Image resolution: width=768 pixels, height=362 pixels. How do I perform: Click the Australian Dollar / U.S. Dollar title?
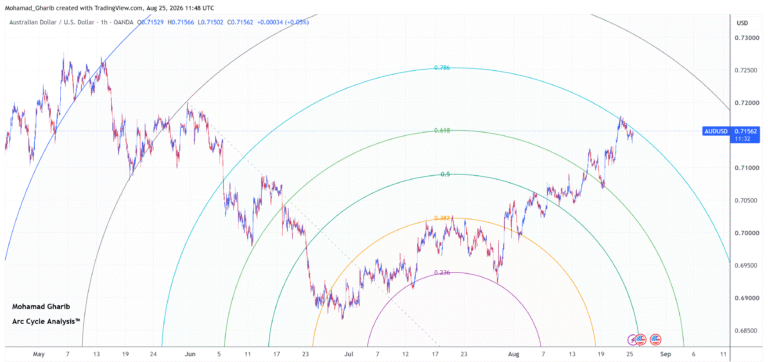[x=51, y=23]
